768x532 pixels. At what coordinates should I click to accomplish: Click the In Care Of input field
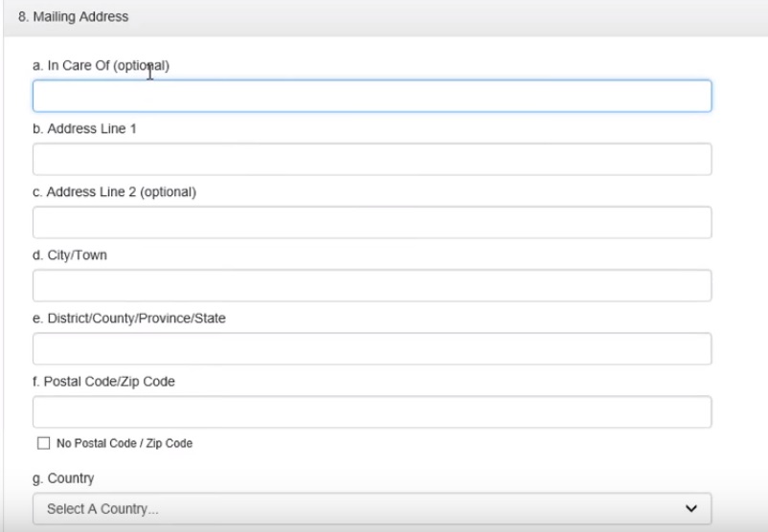(x=372, y=96)
